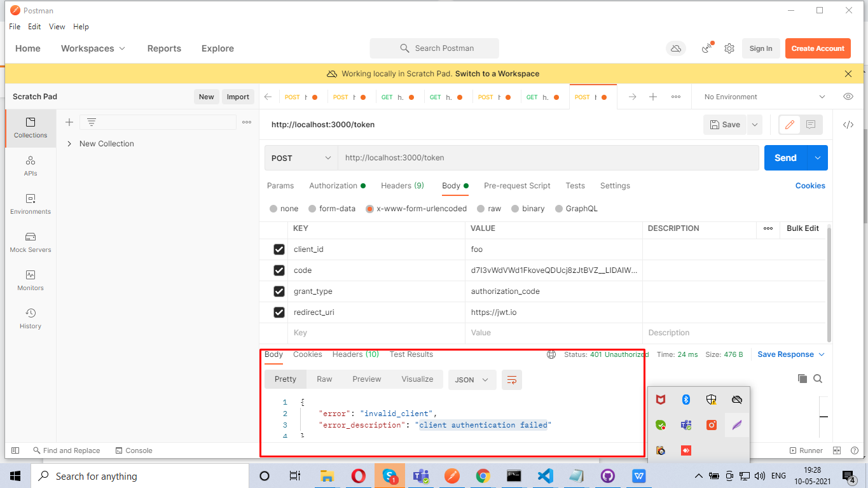Open the POST method dropdown
868x488 pixels.
(301, 158)
